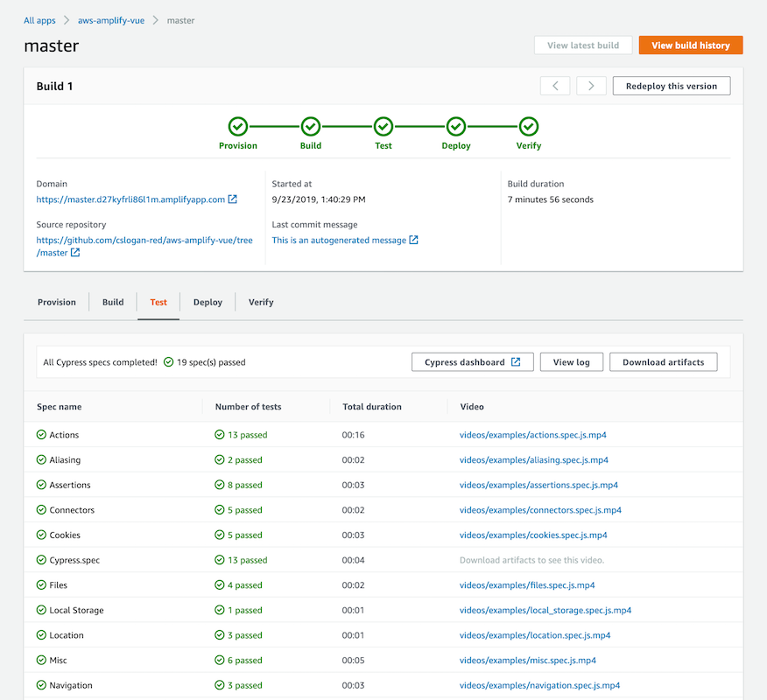The image size is (767, 700).
Task: Go to the next build arrow
Action: pos(591,86)
